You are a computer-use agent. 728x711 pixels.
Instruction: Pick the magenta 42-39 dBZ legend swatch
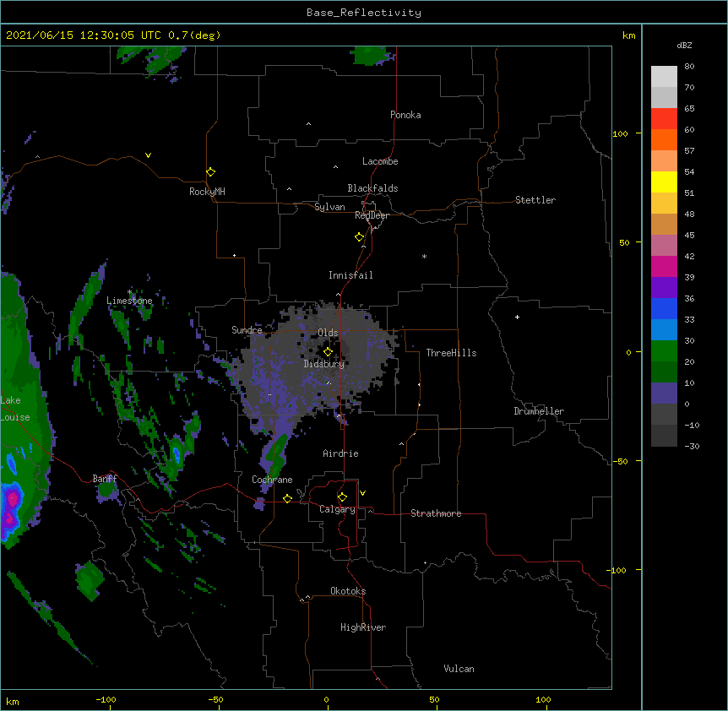[x=664, y=266]
